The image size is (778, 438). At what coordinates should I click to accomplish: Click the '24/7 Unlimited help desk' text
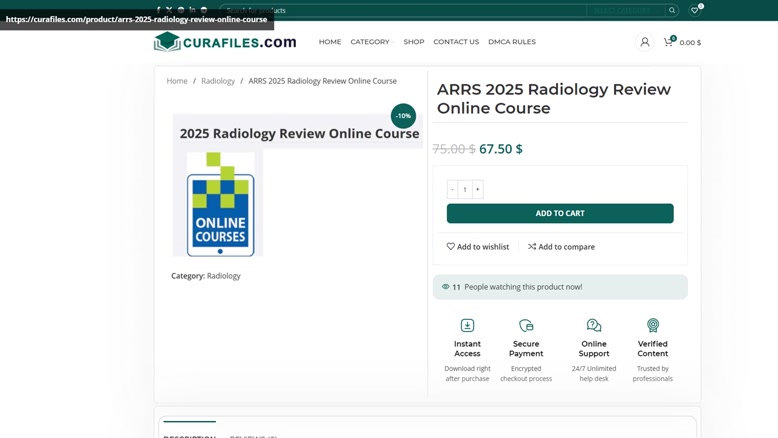(594, 374)
